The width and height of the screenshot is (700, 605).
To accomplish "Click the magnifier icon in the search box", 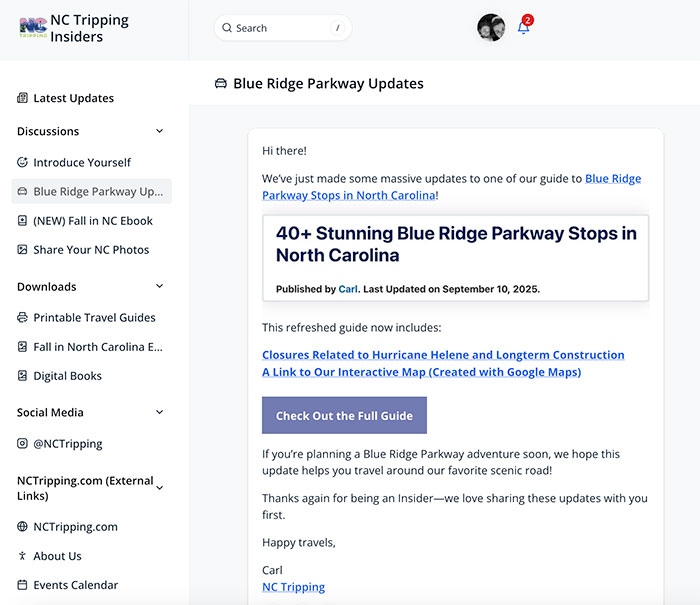I will 227,28.
